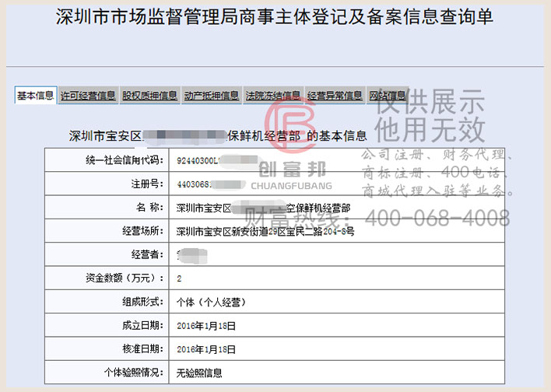Click the 统一社会信用代码 label
The width and height of the screenshot is (551, 392).
pos(125,160)
